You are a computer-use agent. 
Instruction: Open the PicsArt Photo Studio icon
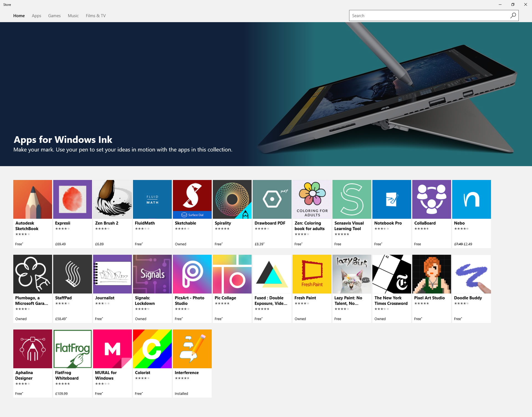click(192, 274)
